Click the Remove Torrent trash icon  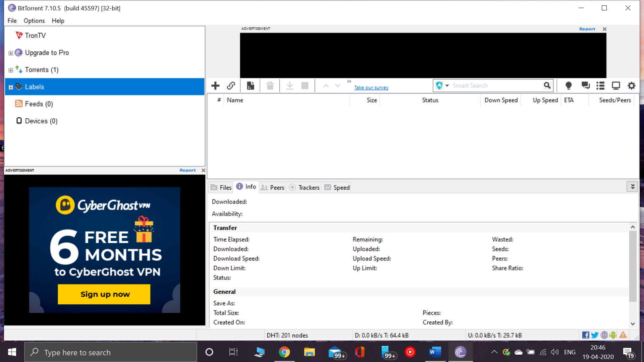pos(270,86)
